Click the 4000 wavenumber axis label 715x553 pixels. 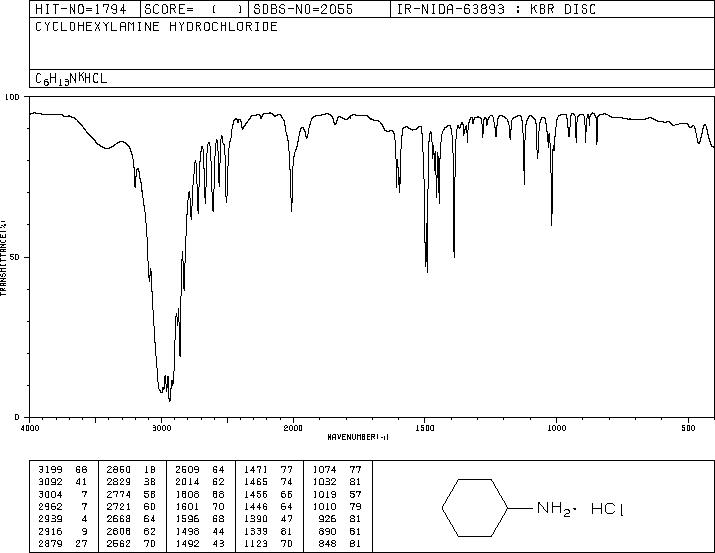pos(30,428)
